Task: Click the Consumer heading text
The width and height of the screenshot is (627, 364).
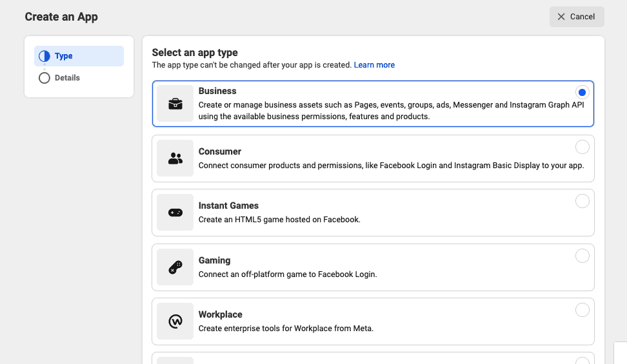Action: click(219, 151)
